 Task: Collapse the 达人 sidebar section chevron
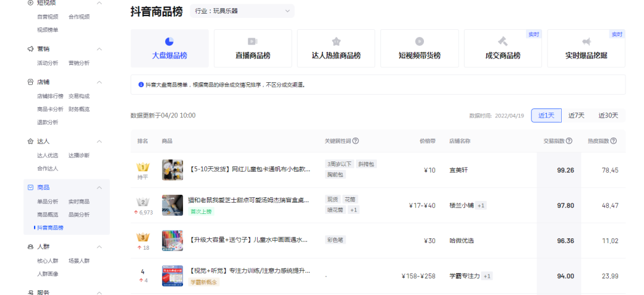click(x=99, y=141)
